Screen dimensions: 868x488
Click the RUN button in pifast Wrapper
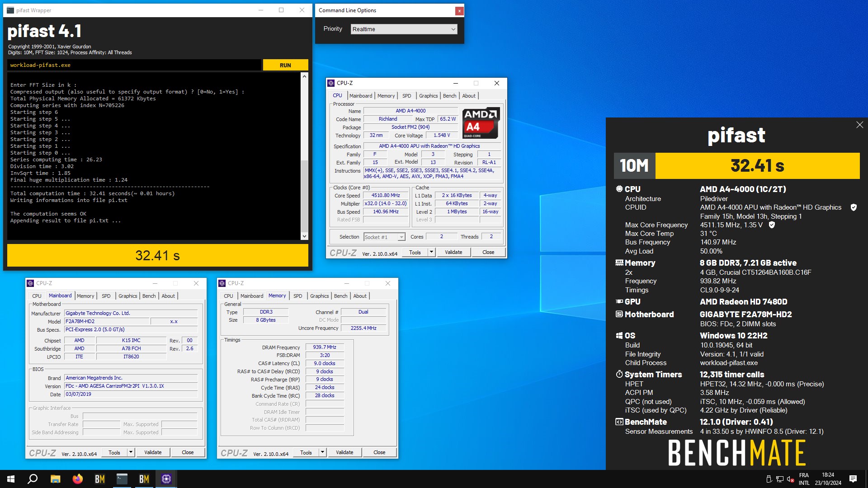[285, 65]
